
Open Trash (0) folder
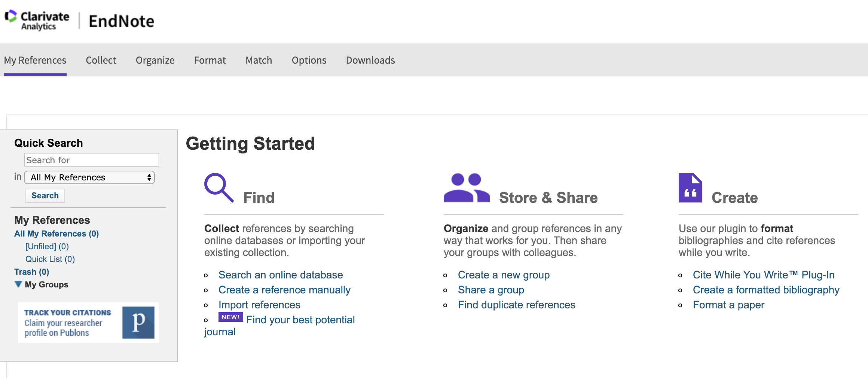coord(32,272)
